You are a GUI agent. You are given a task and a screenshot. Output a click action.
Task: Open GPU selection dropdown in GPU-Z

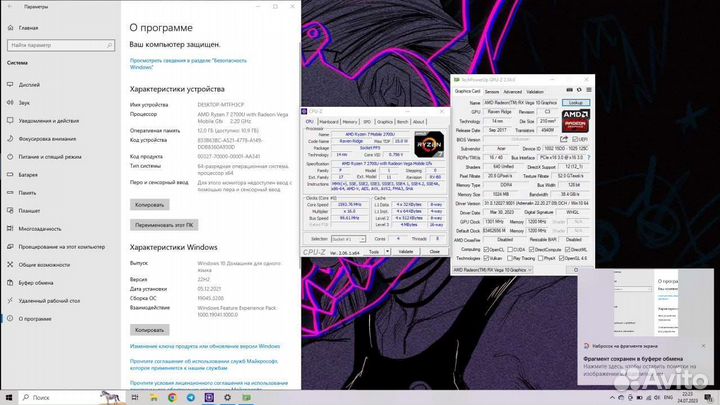click(x=492, y=270)
